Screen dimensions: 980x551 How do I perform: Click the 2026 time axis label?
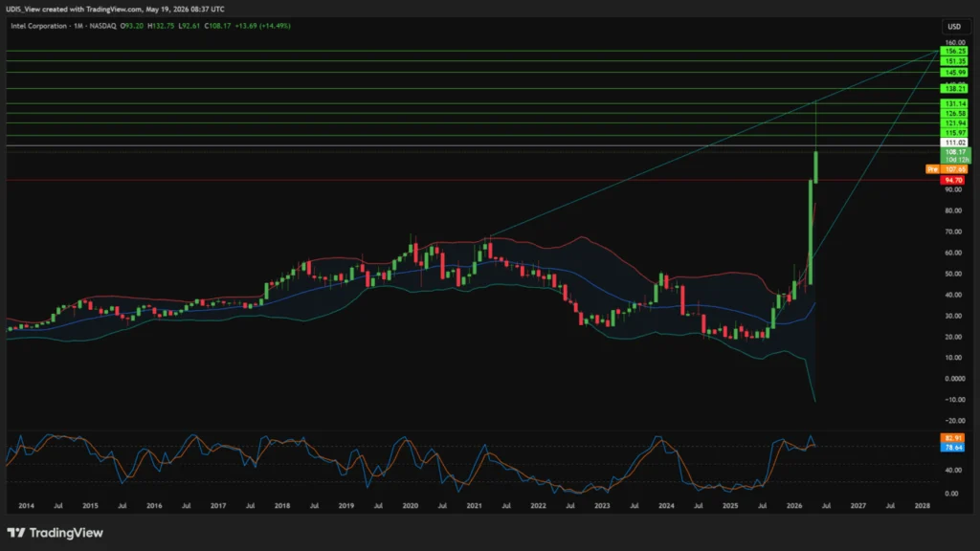click(x=793, y=505)
